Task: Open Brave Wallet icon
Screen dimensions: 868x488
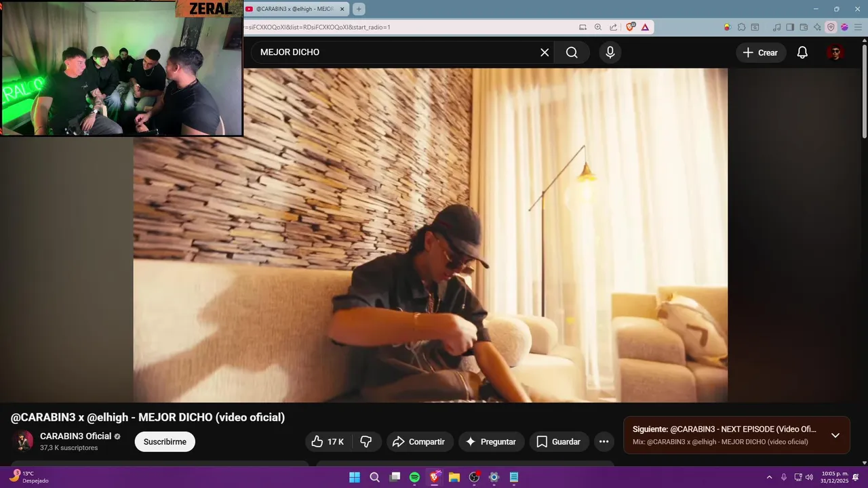Action: pyautogui.click(x=804, y=27)
